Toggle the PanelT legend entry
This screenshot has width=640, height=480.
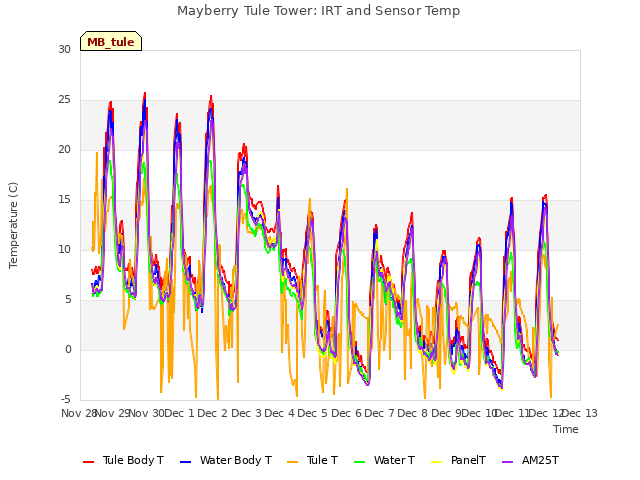click(458, 460)
